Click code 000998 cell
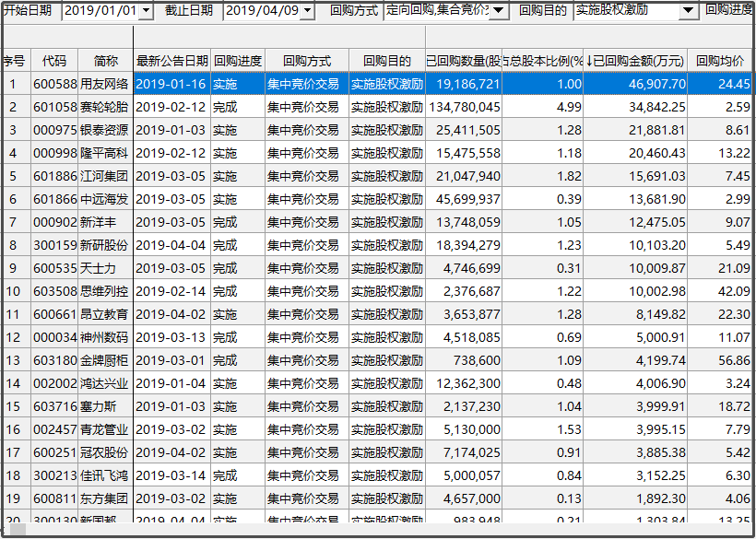Screen dimensions: 756x539 click(x=54, y=153)
